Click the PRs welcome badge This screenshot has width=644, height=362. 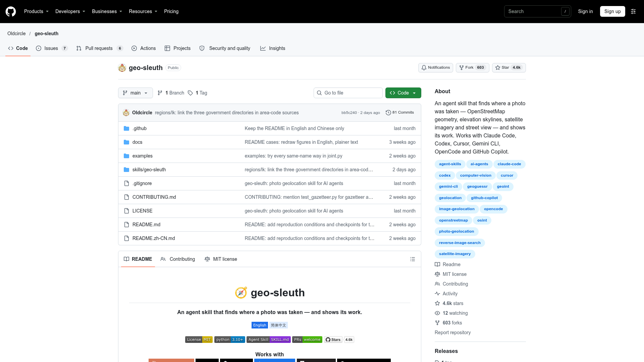tap(307, 340)
